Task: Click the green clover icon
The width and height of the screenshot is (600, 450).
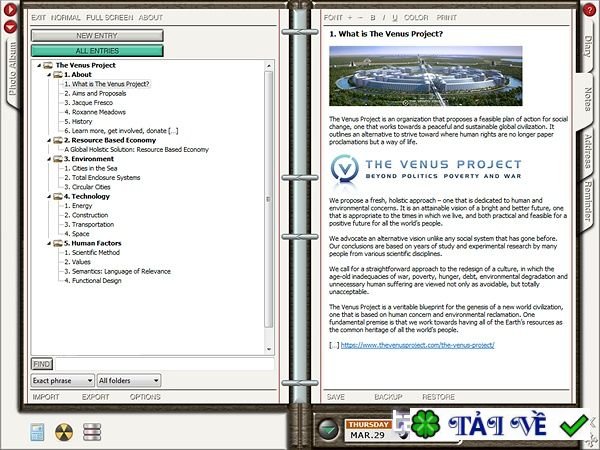Action: (x=426, y=424)
